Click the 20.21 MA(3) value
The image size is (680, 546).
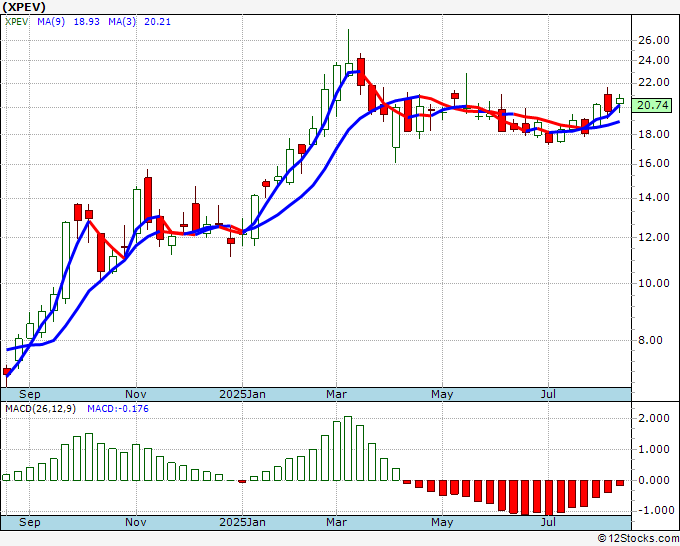coord(157,22)
